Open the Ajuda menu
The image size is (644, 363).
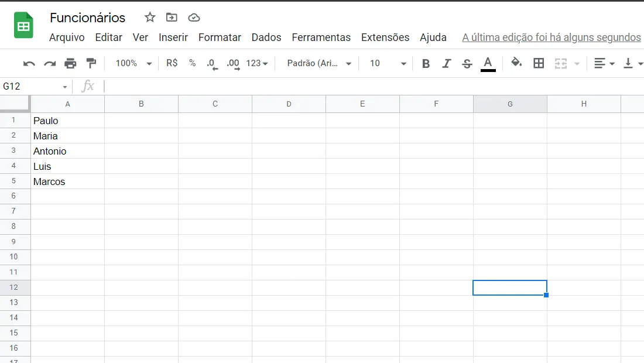coord(433,37)
